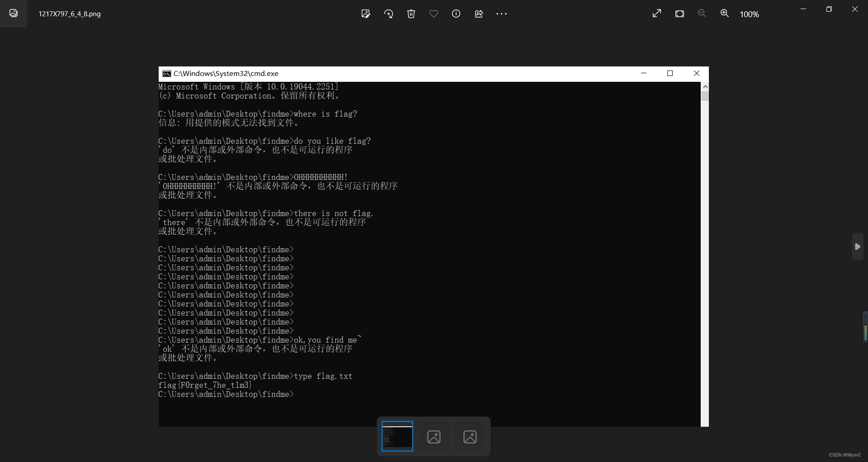The height and width of the screenshot is (462, 868).
Task: Click the 'where is flag?' command text
Action: (325, 114)
